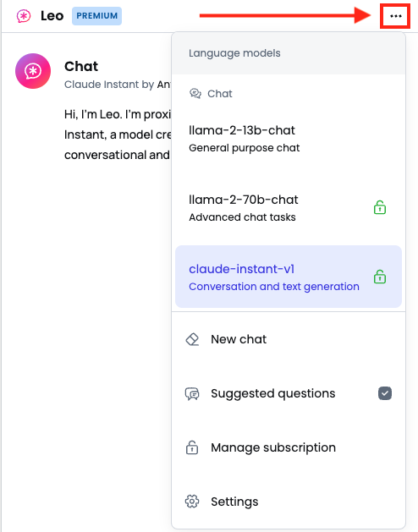The width and height of the screenshot is (418, 532).
Task: Click the PREMIUM badge
Action: [x=96, y=16]
